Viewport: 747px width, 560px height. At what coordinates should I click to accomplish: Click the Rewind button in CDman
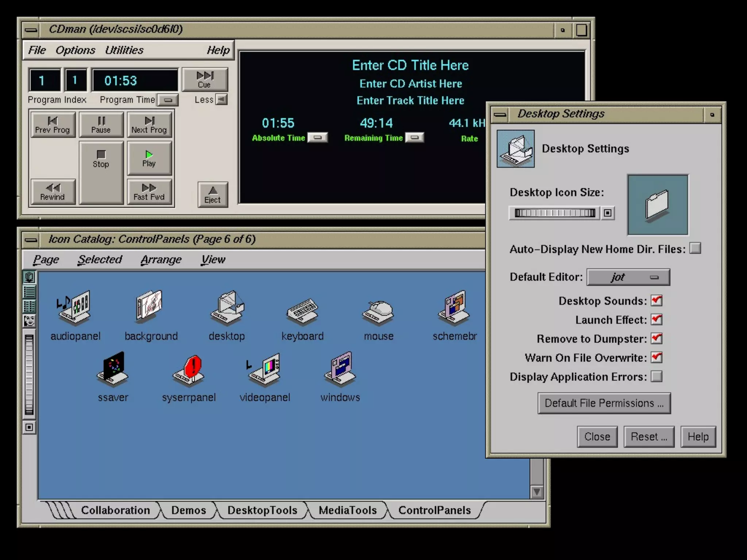pyautogui.click(x=53, y=192)
